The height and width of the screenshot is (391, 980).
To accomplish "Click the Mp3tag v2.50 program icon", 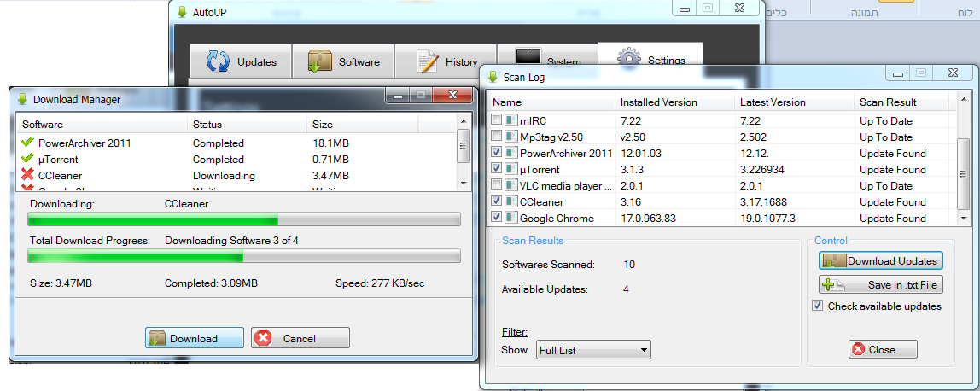I will 512,137.
